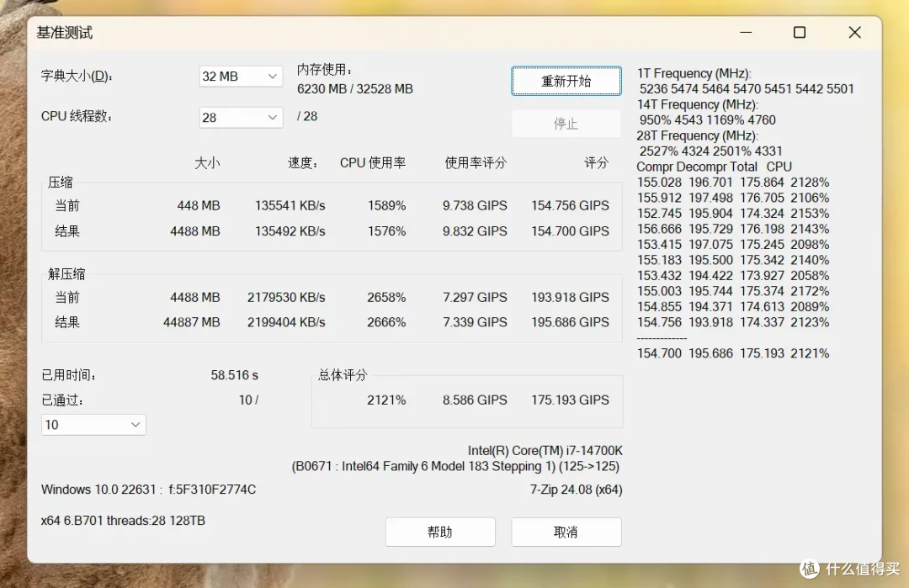Click the decompression result size 44887 MB

(x=191, y=322)
